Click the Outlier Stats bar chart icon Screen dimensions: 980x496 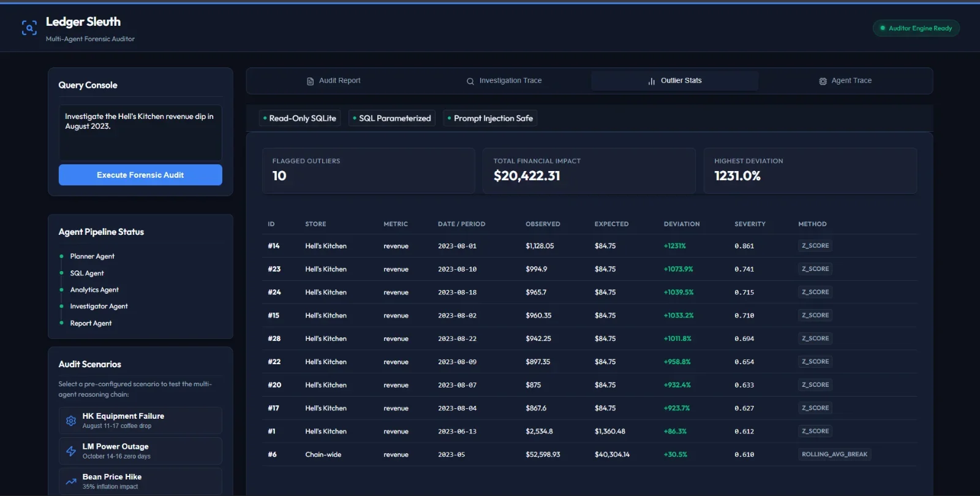(652, 81)
